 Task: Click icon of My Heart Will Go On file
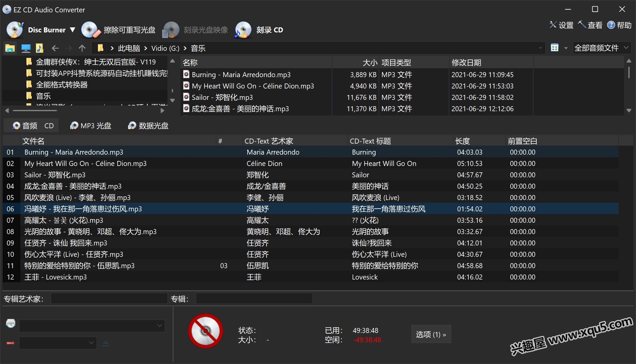[186, 86]
